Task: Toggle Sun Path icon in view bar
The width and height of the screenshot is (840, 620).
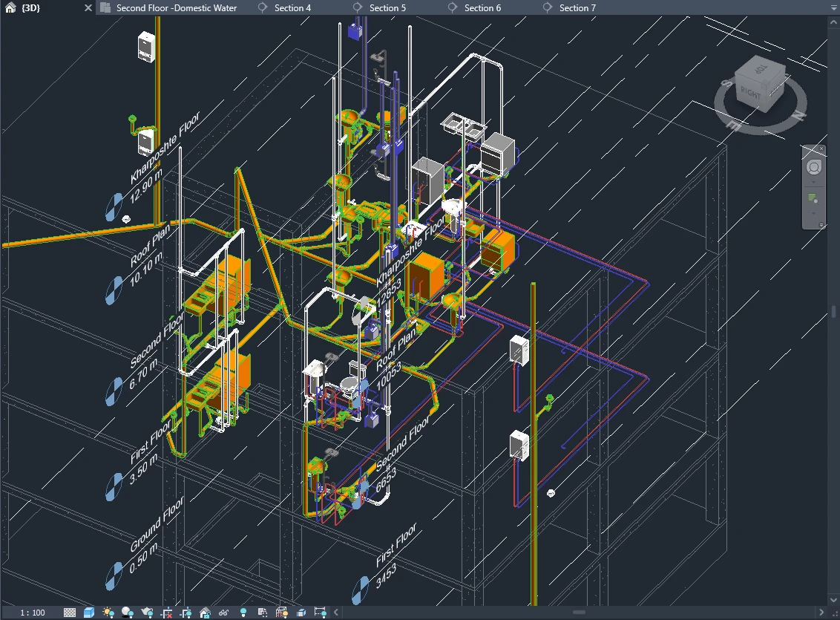Action: 109,613
